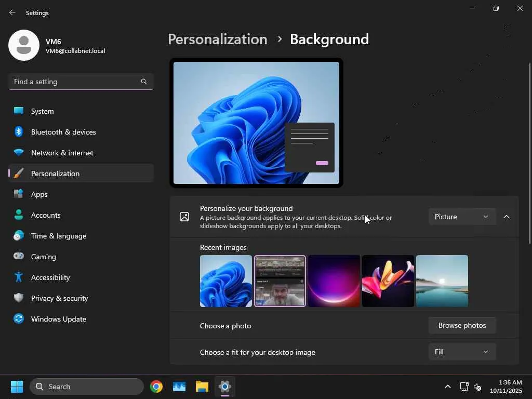This screenshot has width=532, height=399.
Task: Click the Bluetooth & devices icon
Action: tap(19, 132)
